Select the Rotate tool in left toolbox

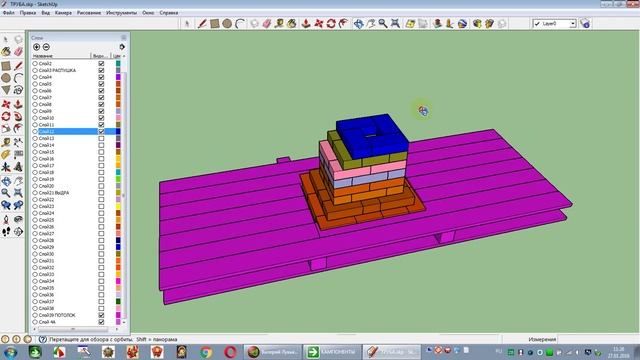pos(6,116)
